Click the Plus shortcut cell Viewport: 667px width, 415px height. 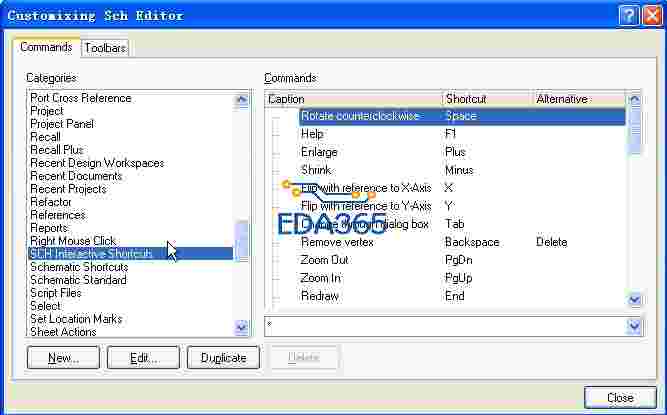click(455, 152)
